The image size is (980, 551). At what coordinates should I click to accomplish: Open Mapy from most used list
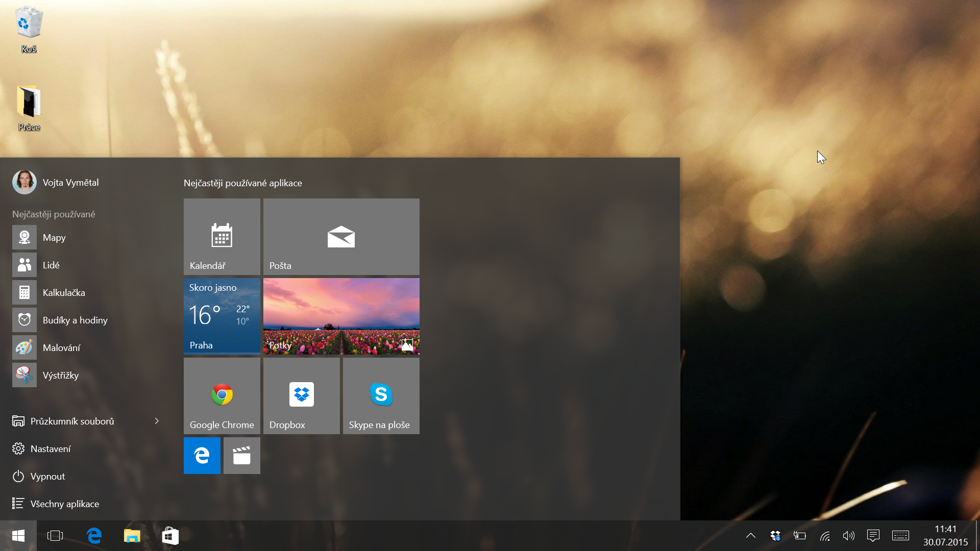[x=54, y=237]
